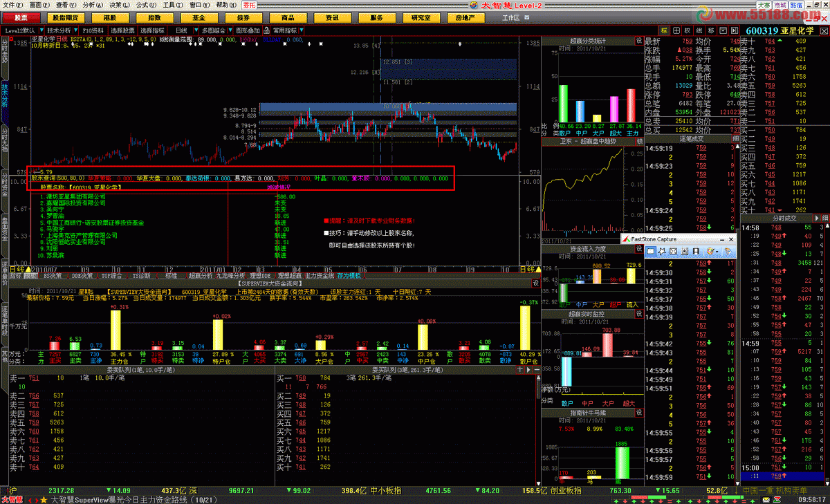Select the 股票 market tab
830x504 pixels.
coord(21,17)
